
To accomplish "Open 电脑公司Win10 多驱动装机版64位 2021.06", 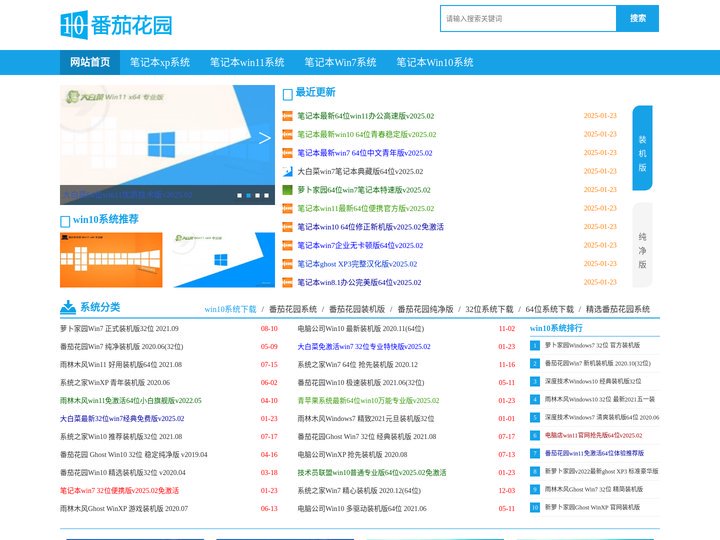I will pyautogui.click(x=362, y=509).
